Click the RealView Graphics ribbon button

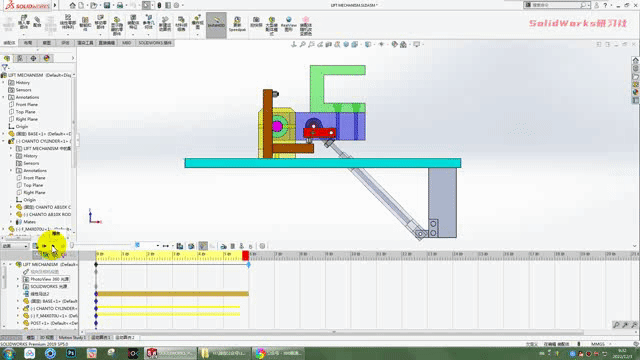pyautogui.click(x=289, y=24)
